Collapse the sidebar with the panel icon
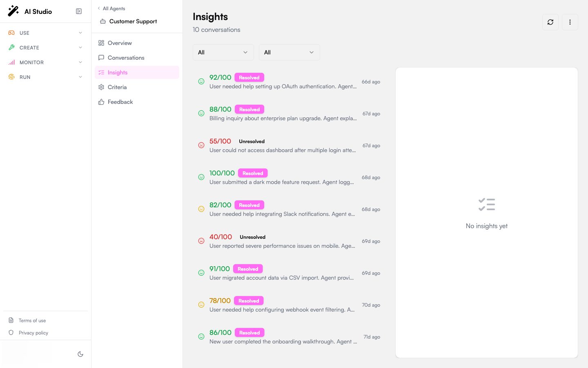The image size is (588, 368). [79, 11]
